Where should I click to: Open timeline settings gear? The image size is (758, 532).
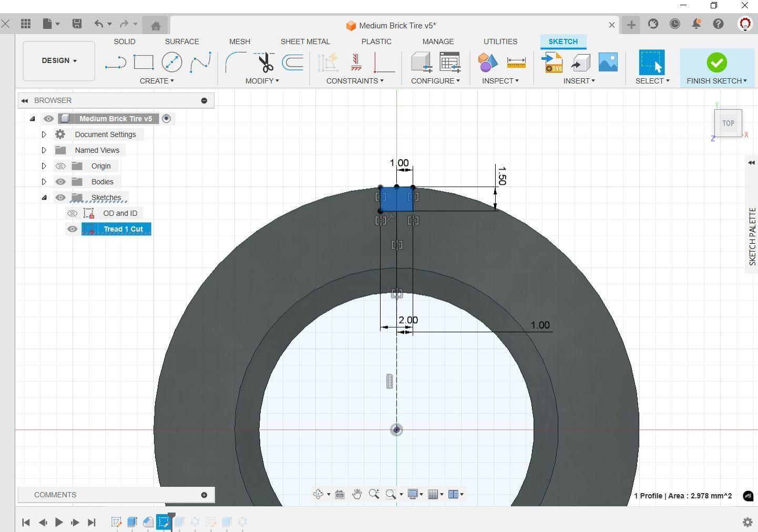point(747,522)
